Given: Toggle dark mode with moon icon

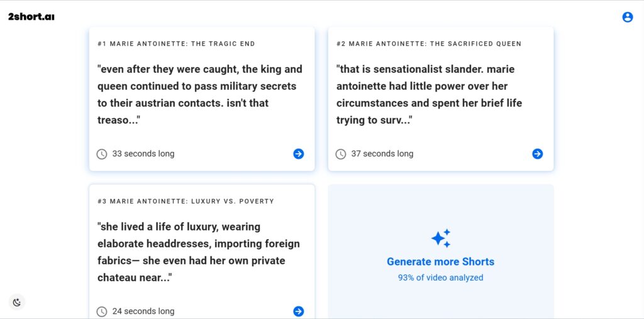Looking at the screenshot, I should click(x=17, y=303).
